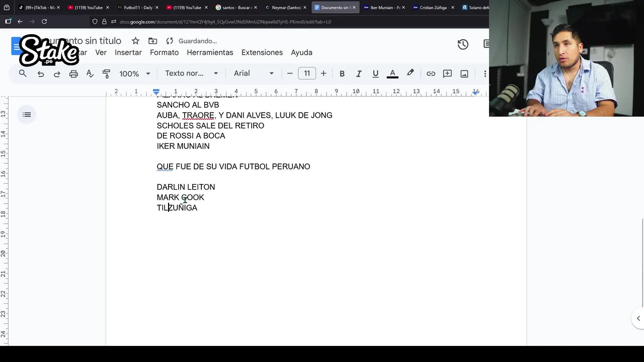Switch to the Iker Muniain tab
The image size is (644, 362).
coord(384,8)
